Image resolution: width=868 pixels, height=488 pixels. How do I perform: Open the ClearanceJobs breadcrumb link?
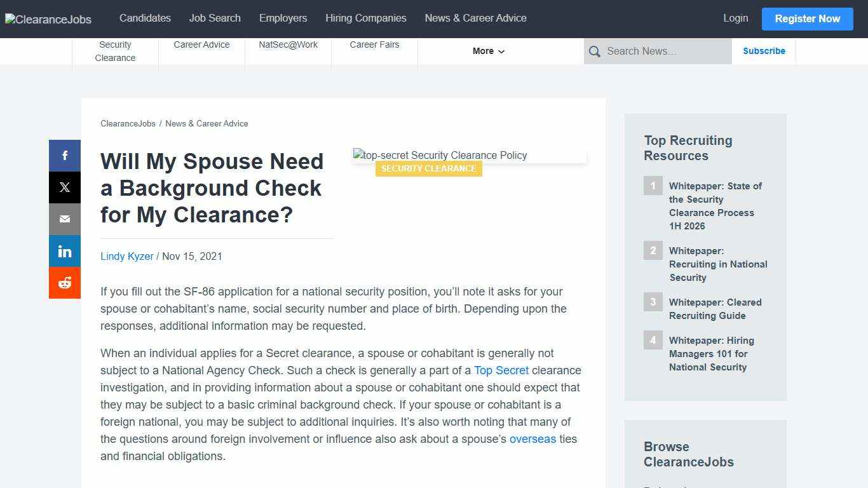point(128,123)
